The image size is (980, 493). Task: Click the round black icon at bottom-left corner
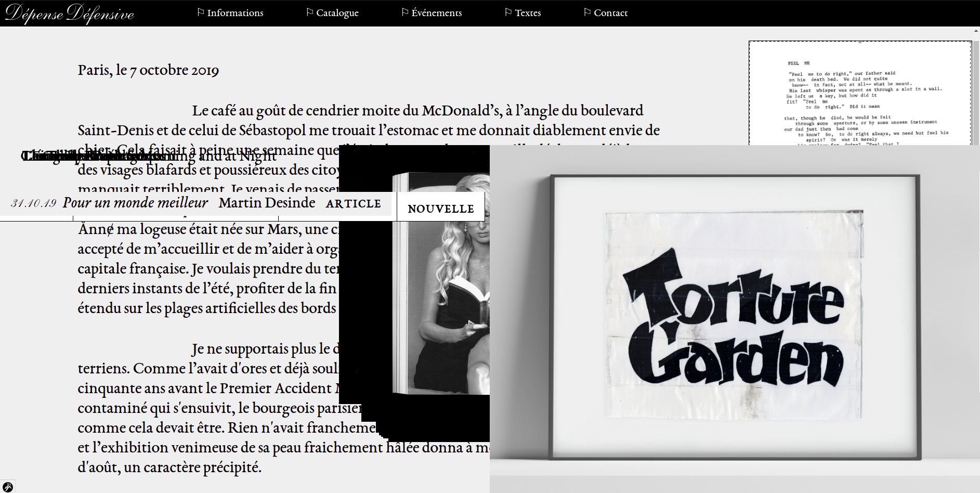pos(7,487)
